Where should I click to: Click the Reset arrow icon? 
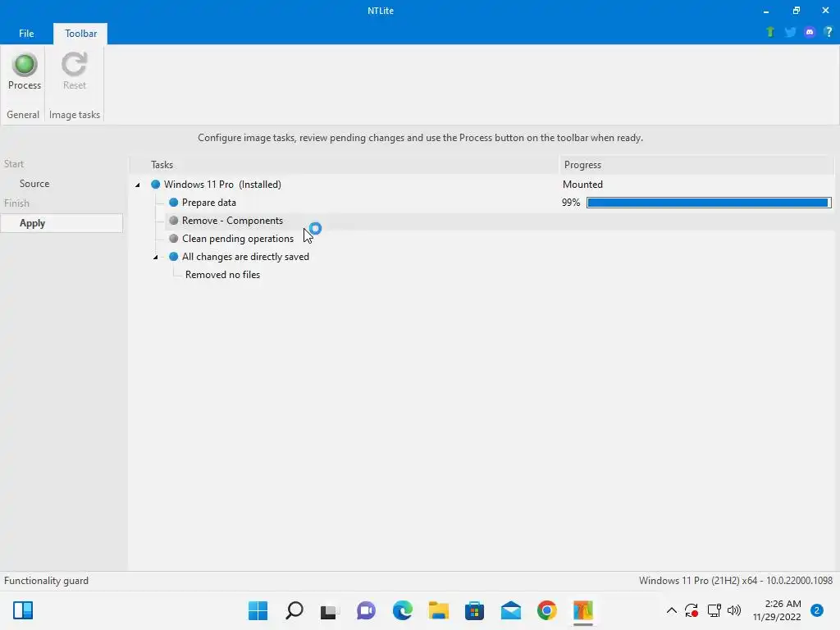click(74, 65)
